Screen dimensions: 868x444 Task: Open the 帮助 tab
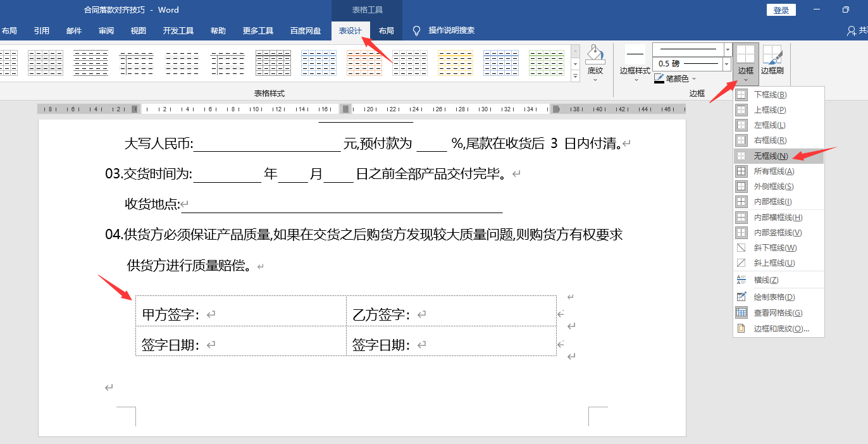(x=218, y=30)
